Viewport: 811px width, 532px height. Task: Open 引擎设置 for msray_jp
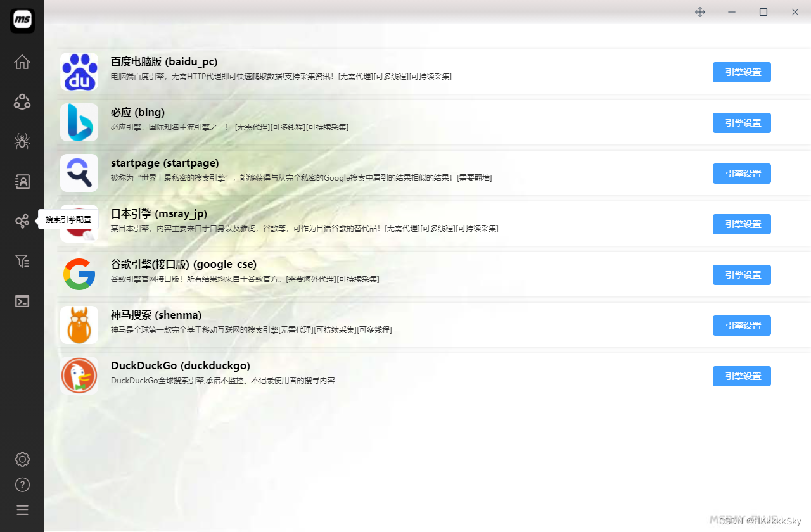[742, 224]
